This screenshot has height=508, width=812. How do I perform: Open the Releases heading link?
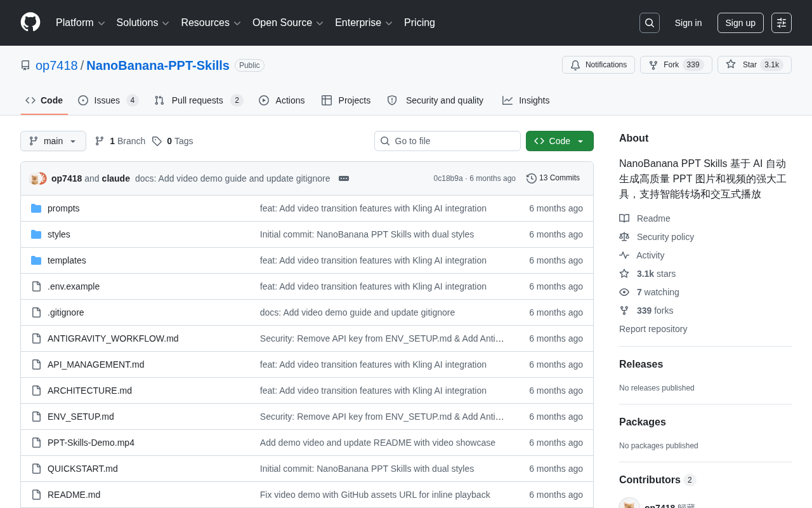(641, 364)
